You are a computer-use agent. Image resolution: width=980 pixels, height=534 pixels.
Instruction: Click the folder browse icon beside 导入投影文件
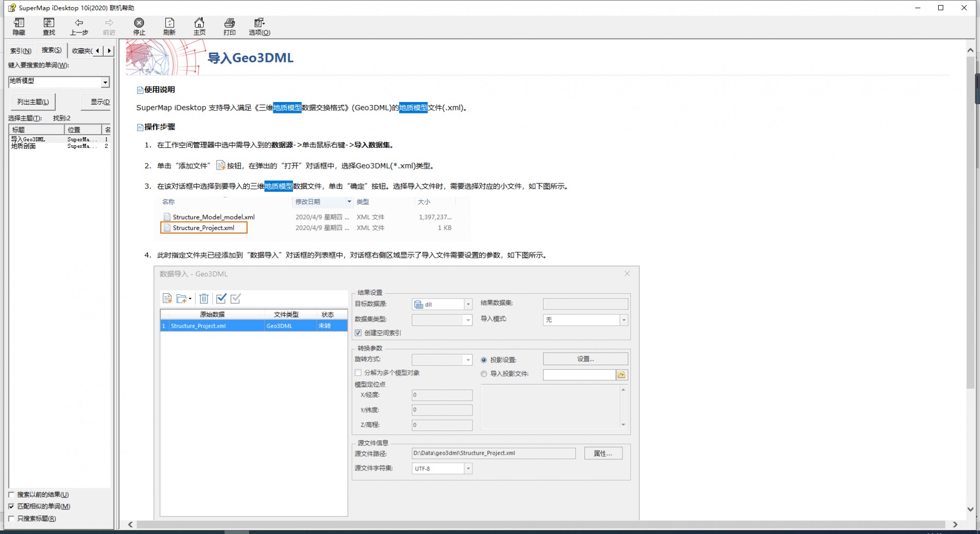622,375
